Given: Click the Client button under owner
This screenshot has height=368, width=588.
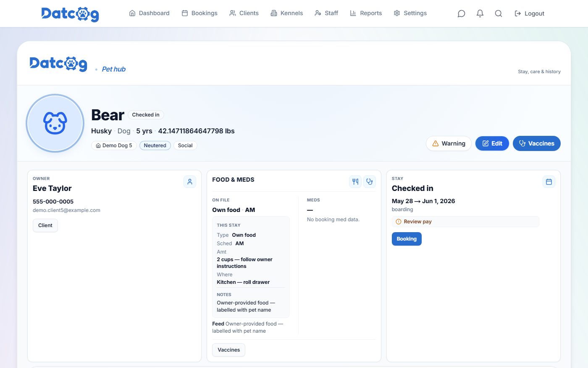Looking at the screenshot, I should point(45,225).
